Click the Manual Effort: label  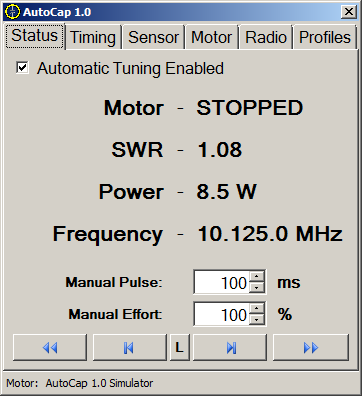115,314
